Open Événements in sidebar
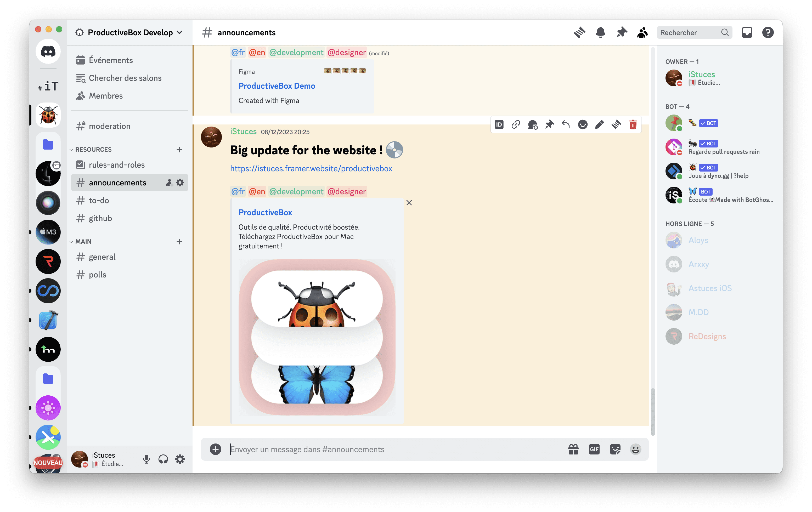Image resolution: width=812 pixels, height=512 pixels. pos(129,60)
